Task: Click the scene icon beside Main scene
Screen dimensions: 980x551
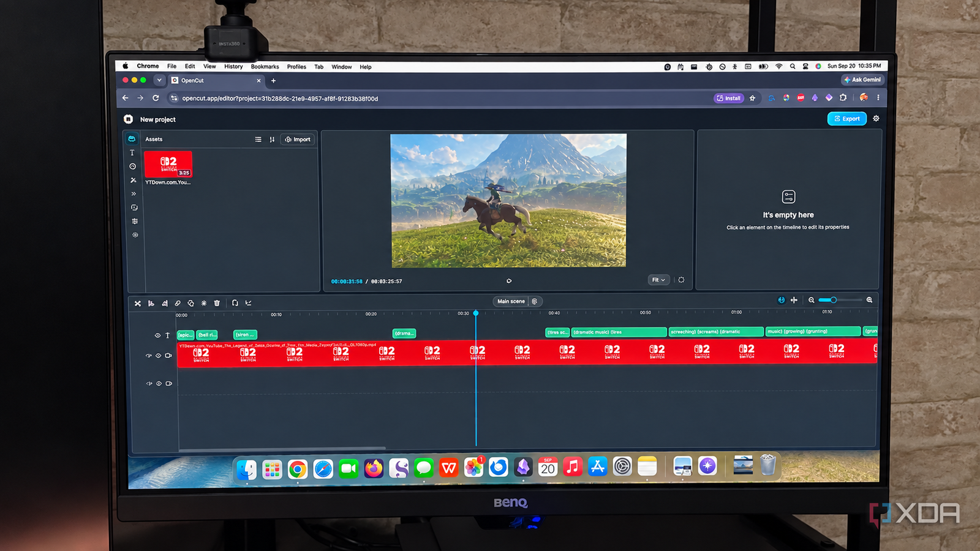Action: point(535,301)
